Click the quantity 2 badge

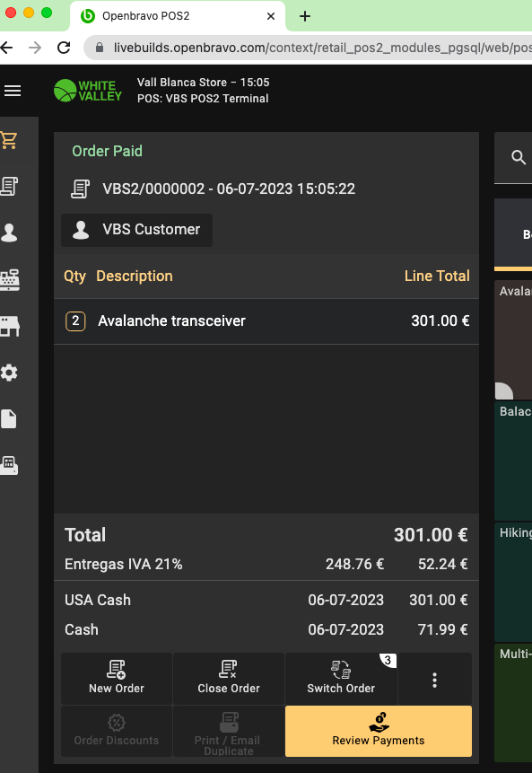pos(75,321)
